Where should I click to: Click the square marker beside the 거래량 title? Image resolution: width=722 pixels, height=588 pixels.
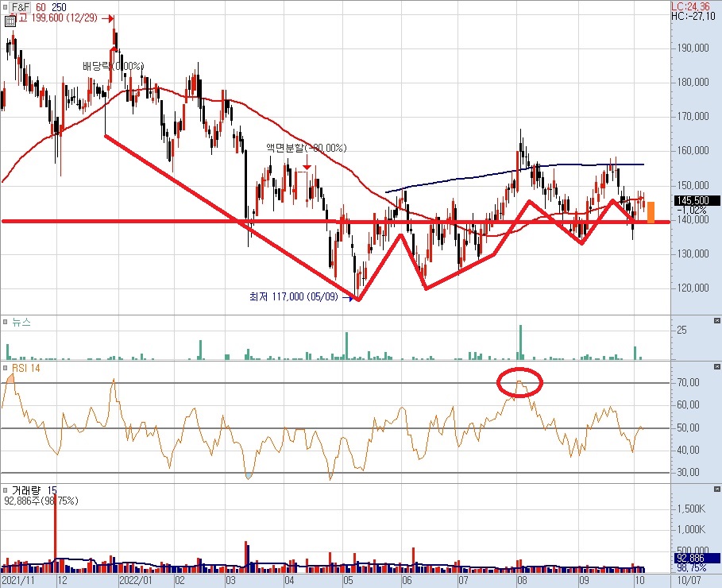click(5, 489)
